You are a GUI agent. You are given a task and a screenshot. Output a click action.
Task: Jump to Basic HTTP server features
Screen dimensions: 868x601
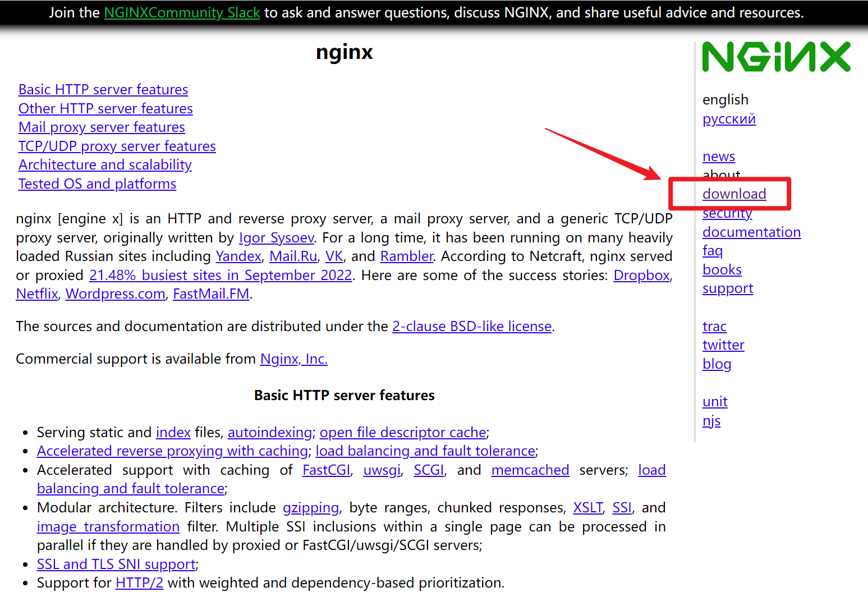(x=103, y=89)
